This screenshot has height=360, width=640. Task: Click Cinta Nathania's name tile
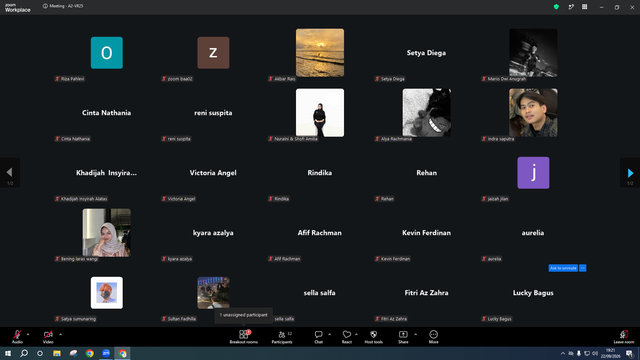pos(107,113)
